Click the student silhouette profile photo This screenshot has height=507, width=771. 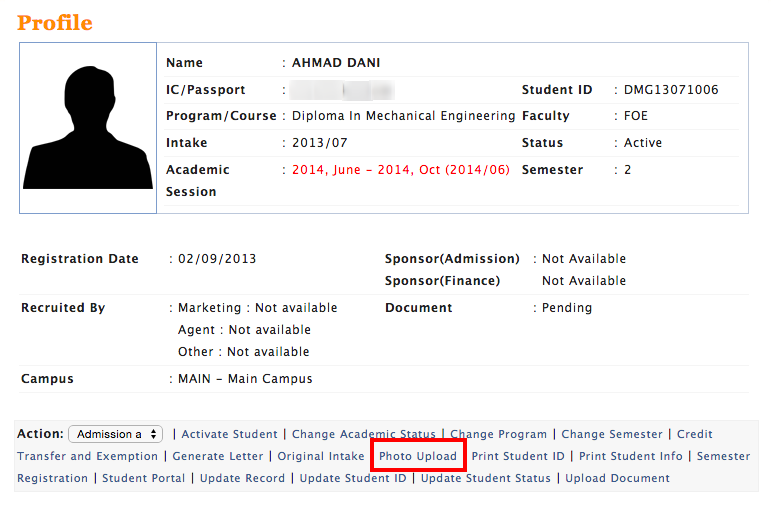pos(88,128)
